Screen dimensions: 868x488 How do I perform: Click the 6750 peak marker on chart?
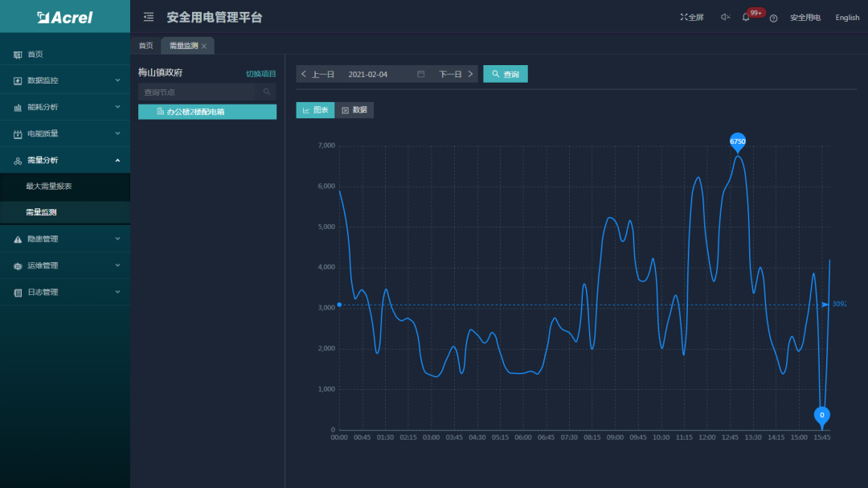pyautogui.click(x=738, y=141)
